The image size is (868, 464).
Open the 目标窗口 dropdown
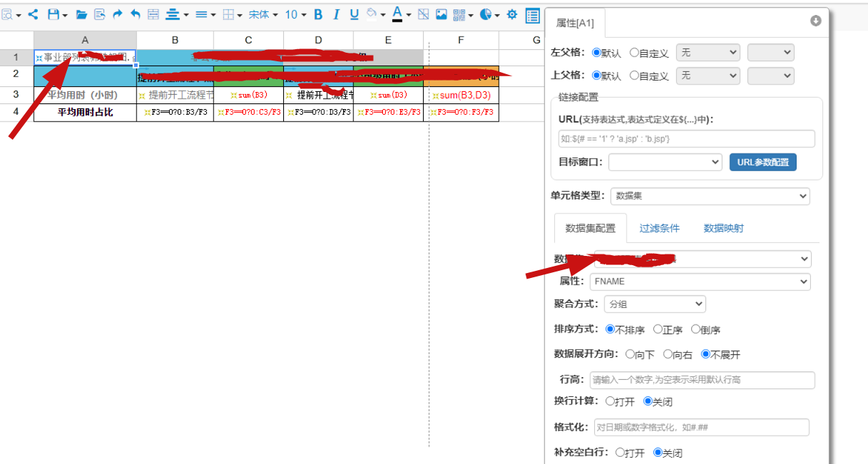[x=665, y=162]
